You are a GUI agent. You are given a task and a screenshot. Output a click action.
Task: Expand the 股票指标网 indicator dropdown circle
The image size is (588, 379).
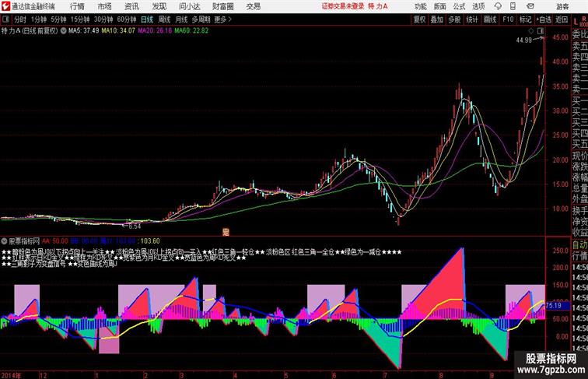(4, 241)
